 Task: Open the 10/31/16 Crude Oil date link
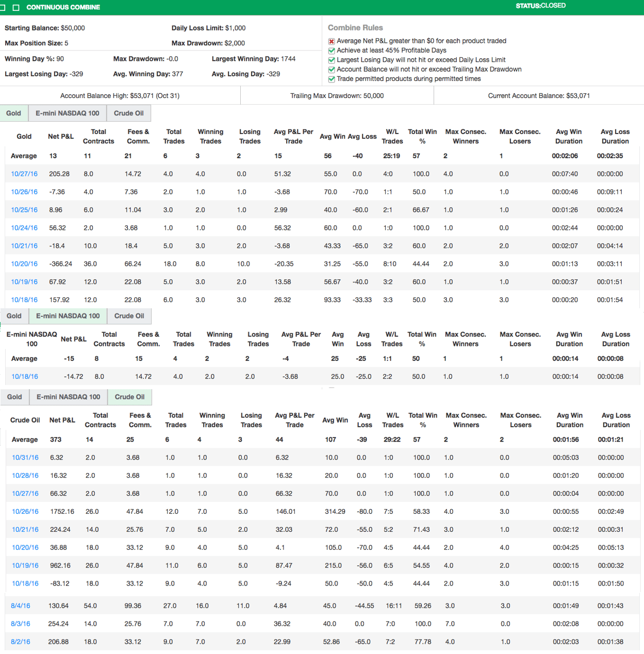pos(25,457)
